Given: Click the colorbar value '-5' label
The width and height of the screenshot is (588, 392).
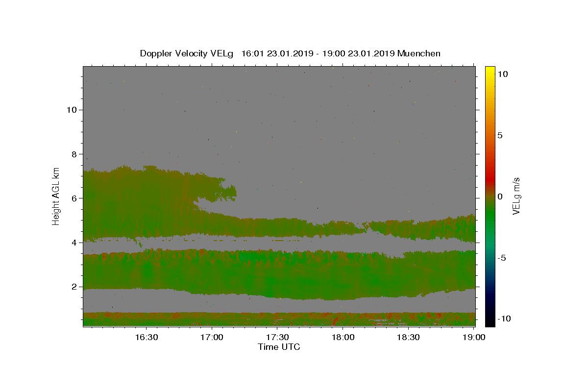Looking at the screenshot, I should (x=502, y=258).
